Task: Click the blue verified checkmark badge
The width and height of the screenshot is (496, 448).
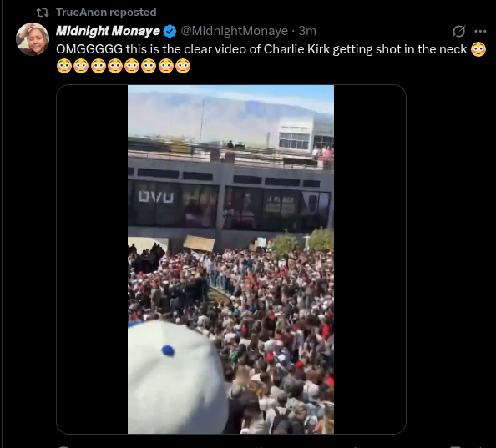Action: [x=170, y=31]
